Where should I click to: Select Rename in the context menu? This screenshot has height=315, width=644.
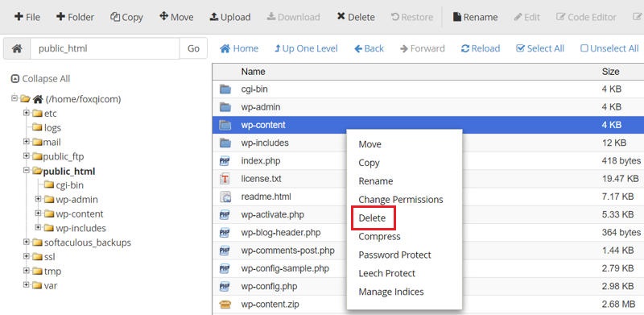[376, 181]
